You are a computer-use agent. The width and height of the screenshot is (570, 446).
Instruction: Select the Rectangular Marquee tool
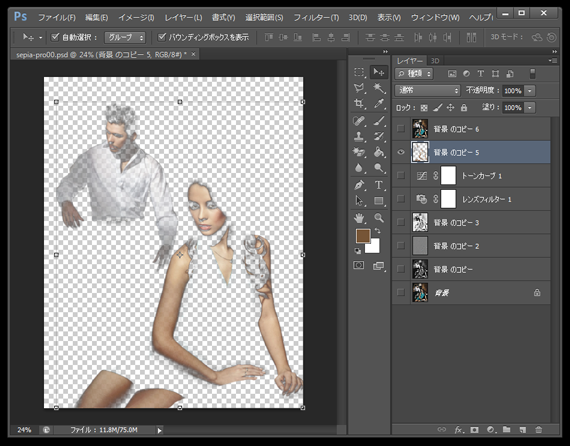359,72
